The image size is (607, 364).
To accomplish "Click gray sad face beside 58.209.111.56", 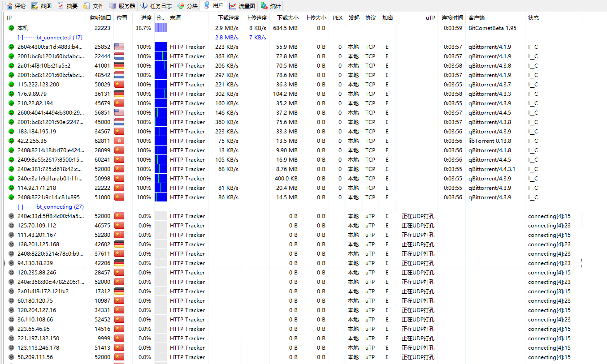I will pyautogui.click(x=11, y=357).
